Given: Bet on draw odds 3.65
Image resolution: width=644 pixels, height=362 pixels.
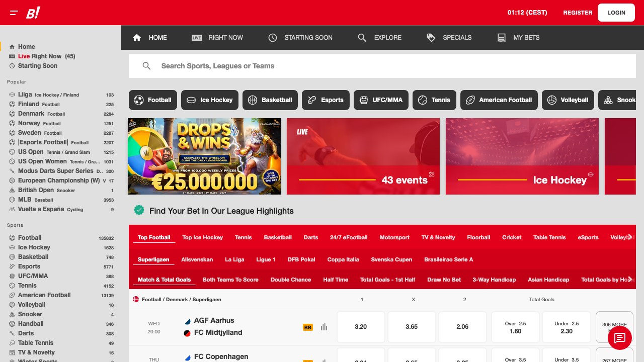Looking at the screenshot, I should click(412, 327).
